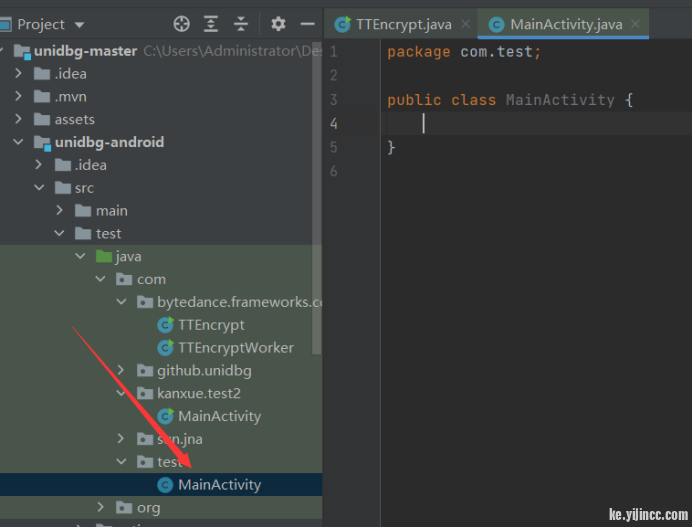Collapse the unidbg-android module
The image size is (693, 527).
tap(18, 142)
